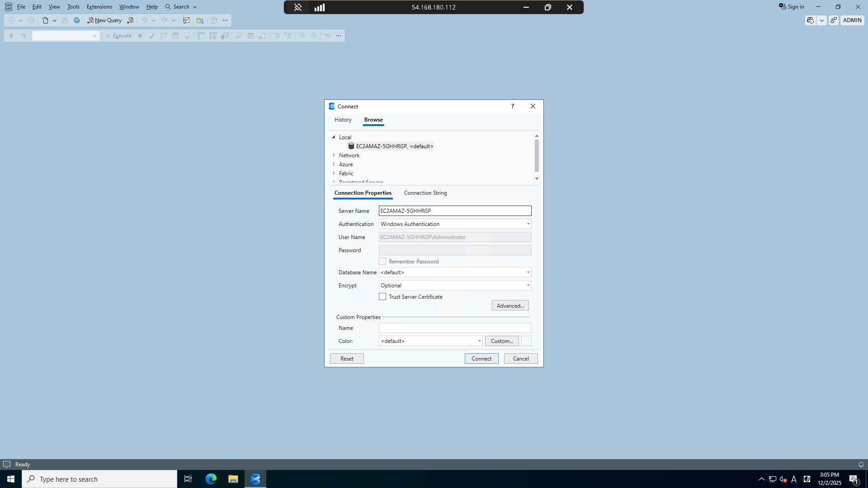The width and height of the screenshot is (868, 488).
Task: Open the Activity Monitor icon
Action: pyautogui.click(x=186, y=20)
